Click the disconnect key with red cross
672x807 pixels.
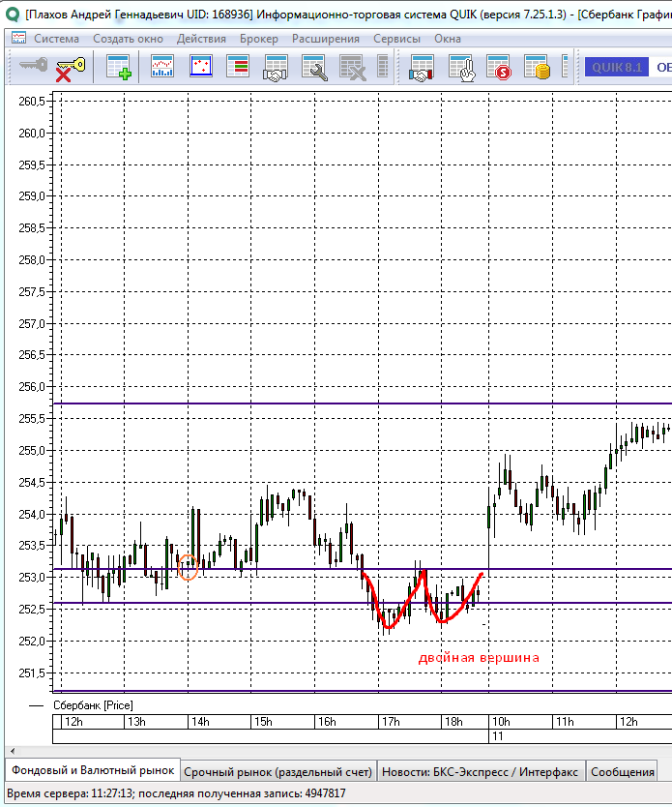click(x=71, y=69)
